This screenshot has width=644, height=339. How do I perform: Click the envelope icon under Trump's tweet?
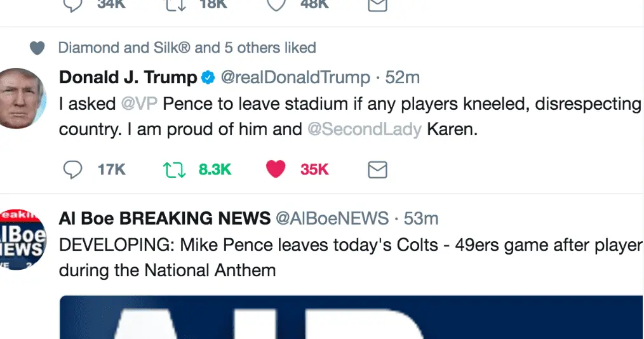[378, 169]
